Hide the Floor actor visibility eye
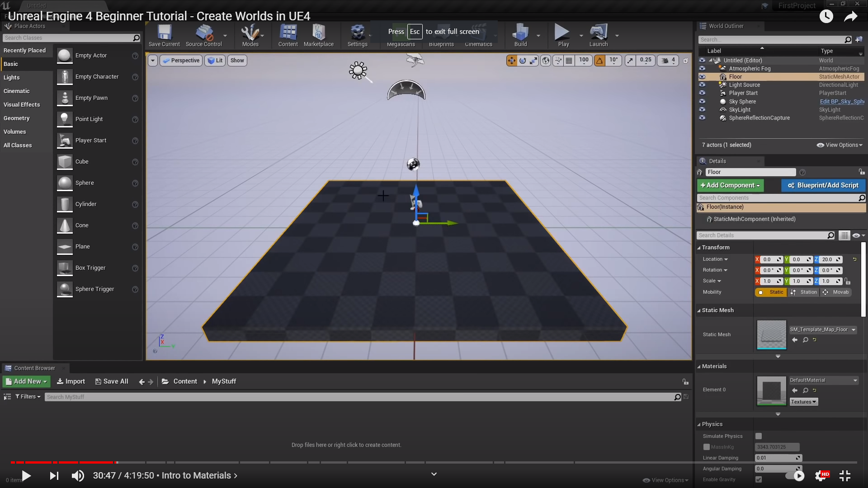The image size is (868, 488). [702, 77]
